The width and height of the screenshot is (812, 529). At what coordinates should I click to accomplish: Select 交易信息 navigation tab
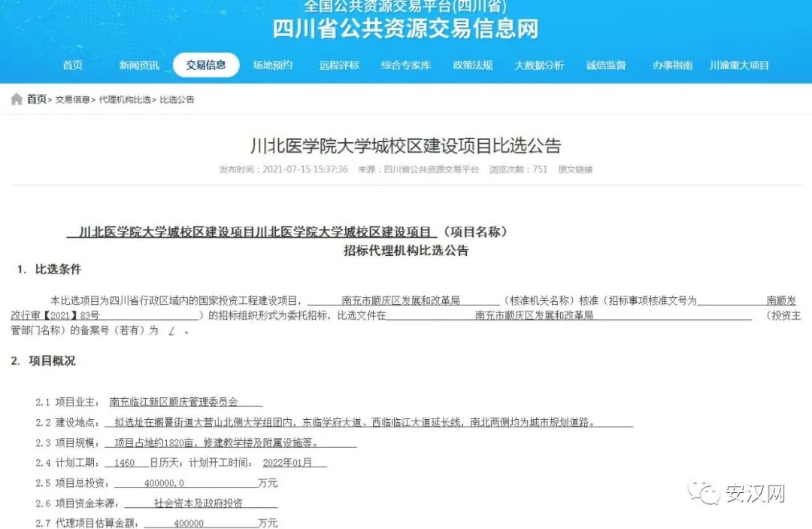click(x=206, y=65)
